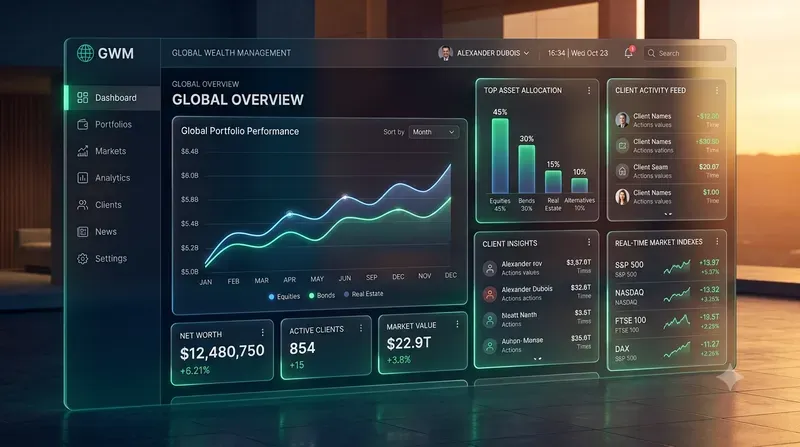Image resolution: width=800 pixels, height=447 pixels.
Task: Open Real-Time Market Indexes options menu
Action: (x=717, y=241)
